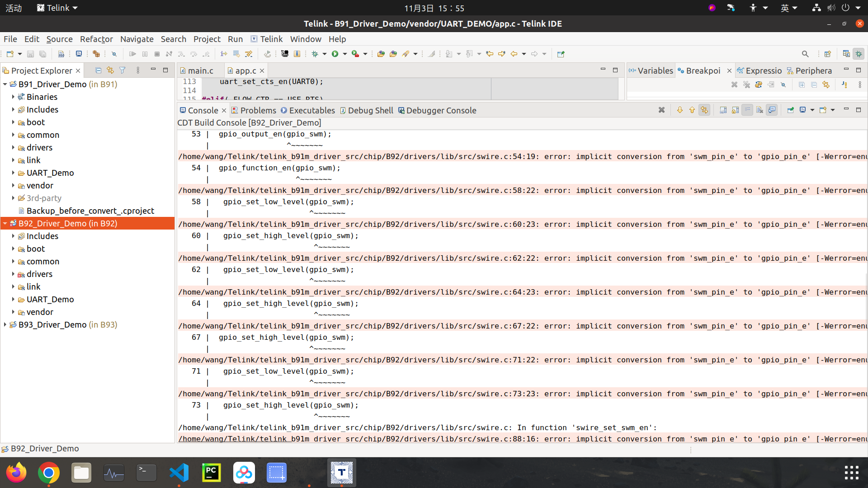This screenshot has height=488, width=868.
Task: Open the Telink app menu in top bar
Action: pyautogui.click(x=57, y=8)
